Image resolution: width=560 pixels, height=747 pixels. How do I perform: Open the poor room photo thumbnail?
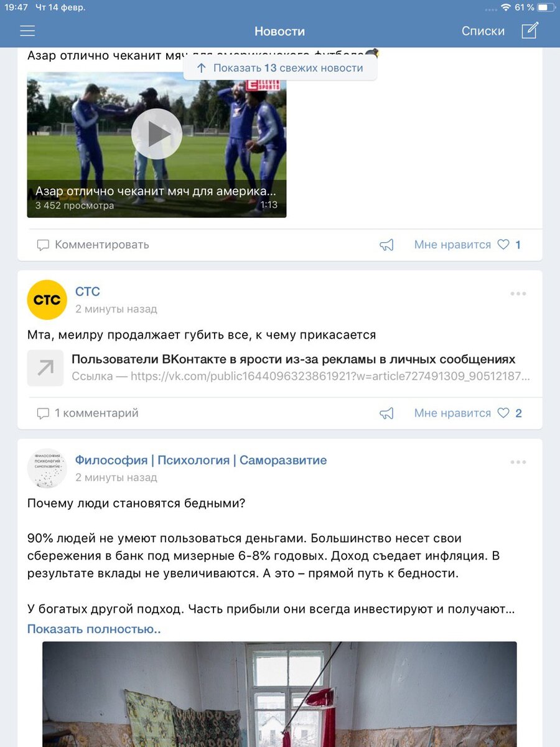click(279, 694)
